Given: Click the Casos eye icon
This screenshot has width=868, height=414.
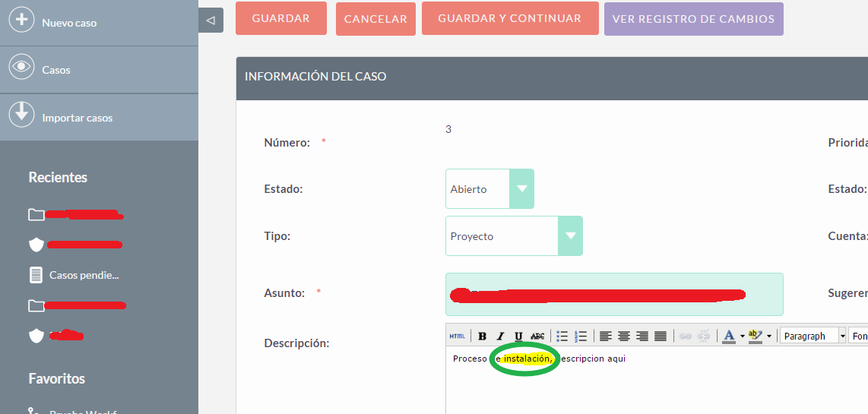Looking at the screenshot, I should click(21, 67).
